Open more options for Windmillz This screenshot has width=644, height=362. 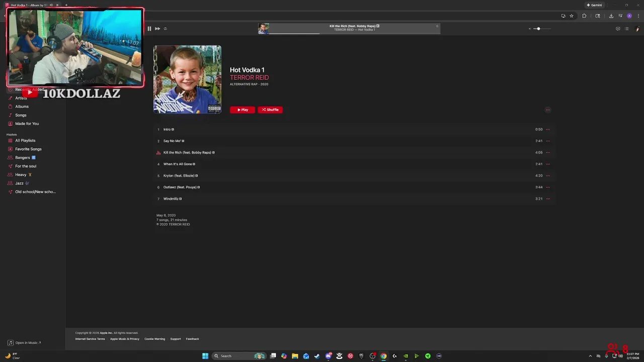548,199
